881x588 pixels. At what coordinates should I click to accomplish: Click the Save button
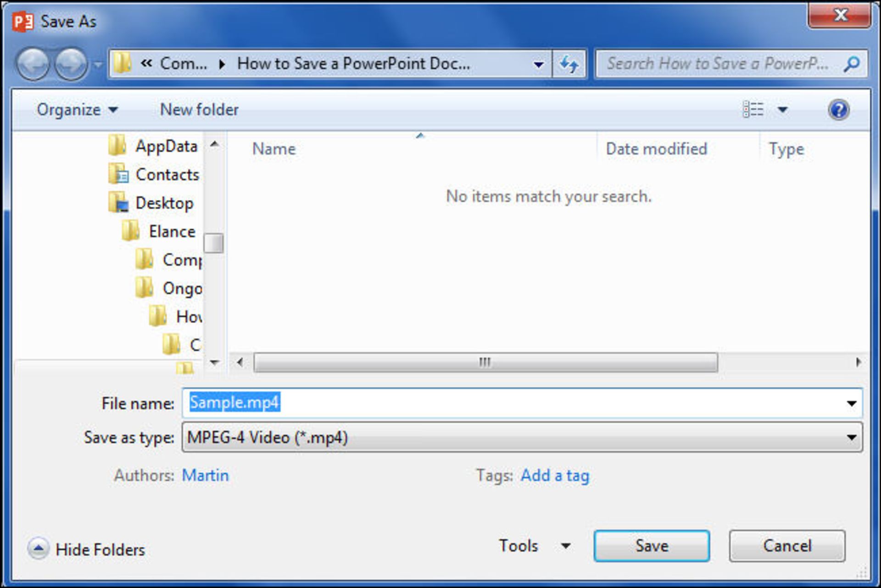(x=652, y=546)
